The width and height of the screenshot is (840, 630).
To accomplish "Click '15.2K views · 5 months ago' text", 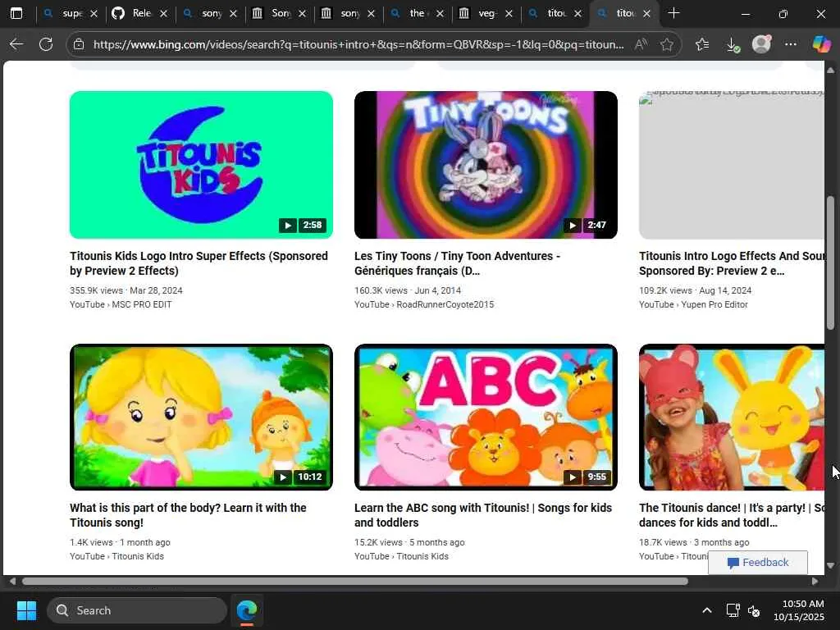I will click(x=409, y=542).
